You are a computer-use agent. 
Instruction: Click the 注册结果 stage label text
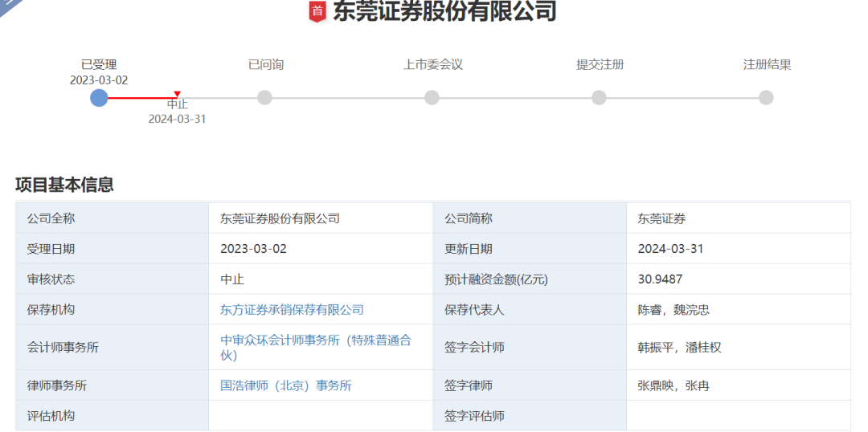coord(767,64)
